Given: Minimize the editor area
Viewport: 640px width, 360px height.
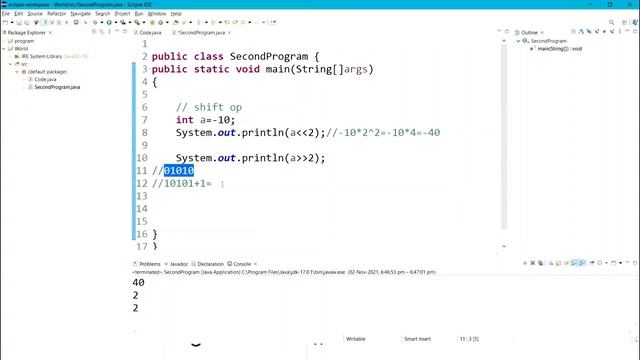Looking at the screenshot, I should tap(499, 31).
